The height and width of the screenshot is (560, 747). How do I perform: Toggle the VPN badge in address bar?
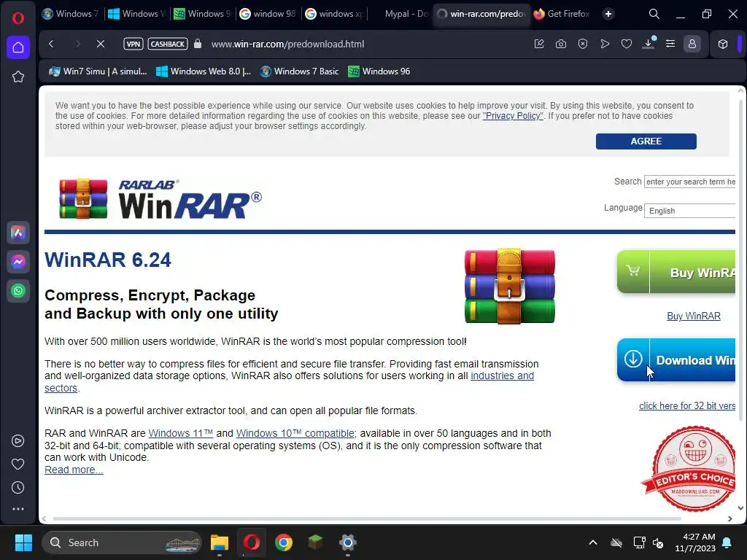click(x=133, y=44)
